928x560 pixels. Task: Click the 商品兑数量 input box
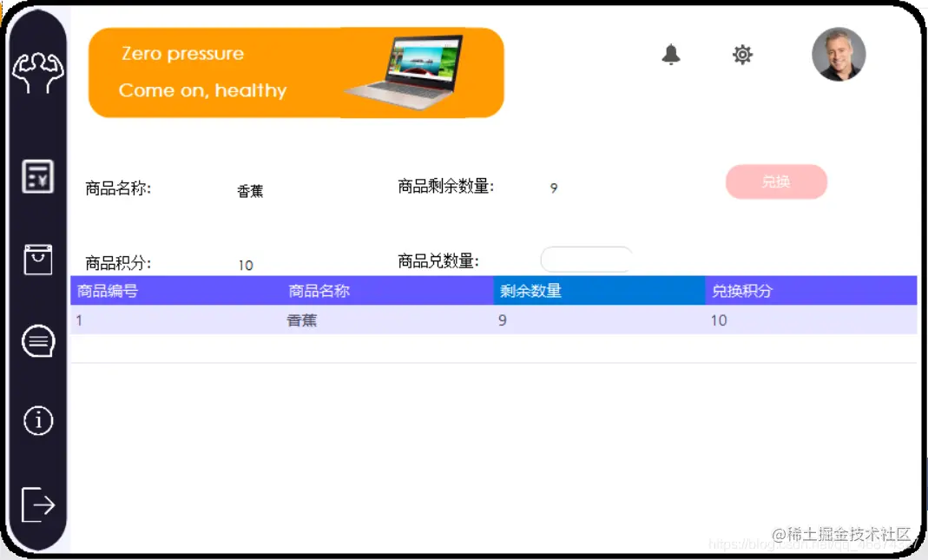pos(586,259)
